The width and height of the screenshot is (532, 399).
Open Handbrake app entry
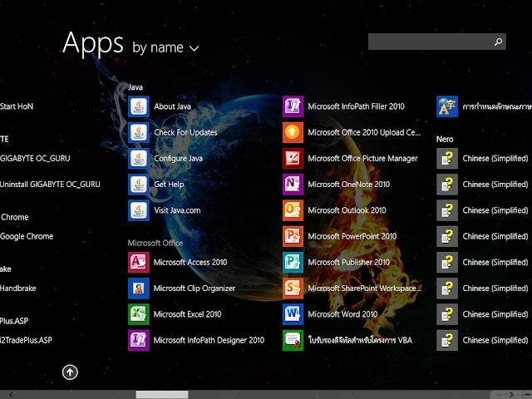[x=18, y=288]
